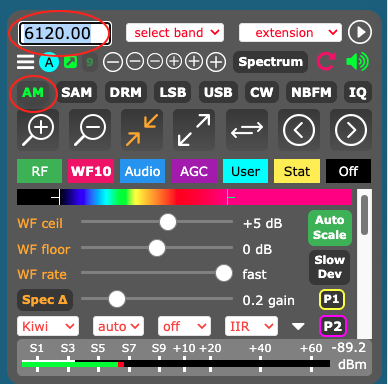The width and height of the screenshot is (388, 384).
Task: Click the pink circular reload arrow icon
Action: pyautogui.click(x=326, y=62)
